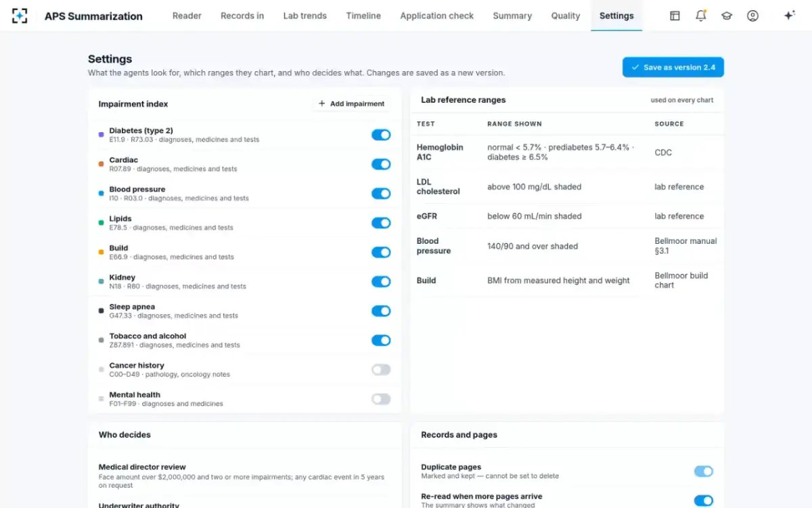Click the APS Summarization title

(x=93, y=16)
